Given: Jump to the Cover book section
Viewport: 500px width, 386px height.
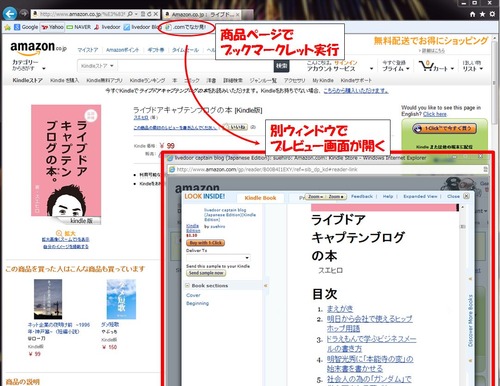Looking at the screenshot, I should click(193, 295).
